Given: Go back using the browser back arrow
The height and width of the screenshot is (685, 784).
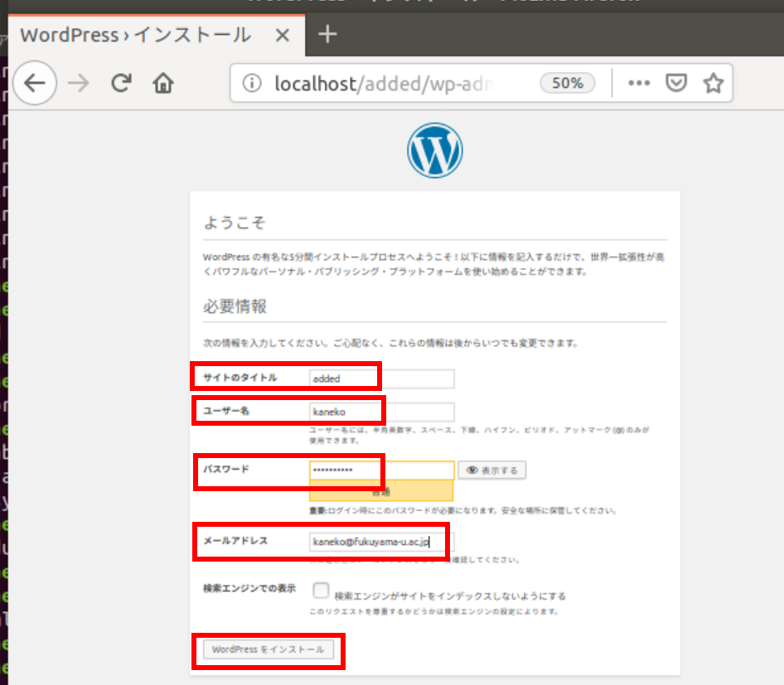Looking at the screenshot, I should point(35,83).
